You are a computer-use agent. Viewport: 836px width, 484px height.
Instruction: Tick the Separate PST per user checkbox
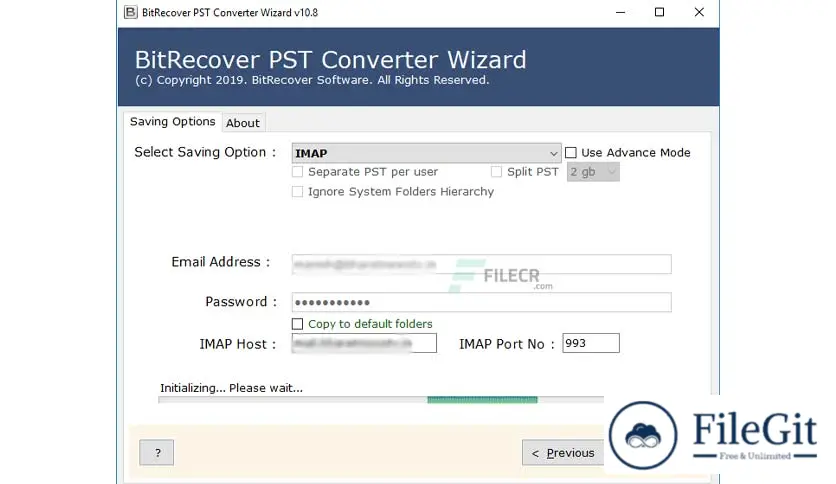[x=298, y=172]
